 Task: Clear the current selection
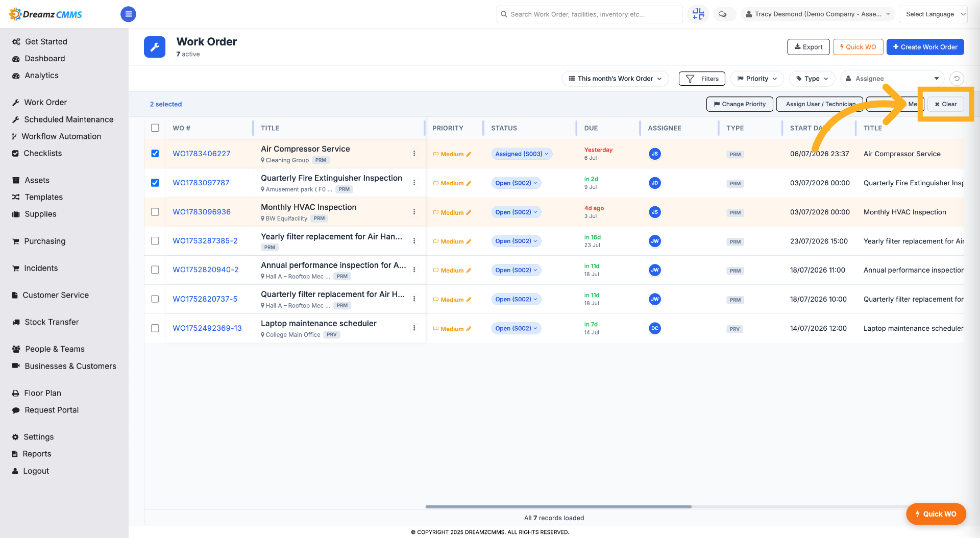[x=945, y=104]
